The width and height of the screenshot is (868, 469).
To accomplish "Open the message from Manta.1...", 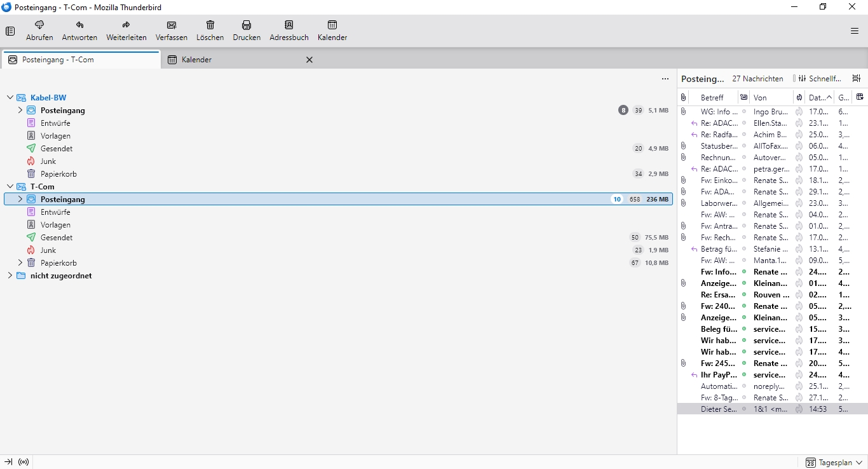I will point(772,261).
